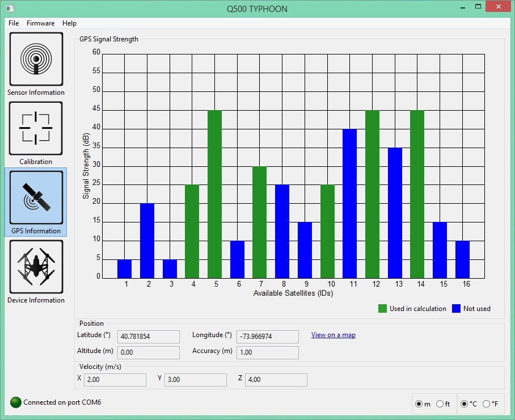Click the Not used legend text

tap(477, 309)
